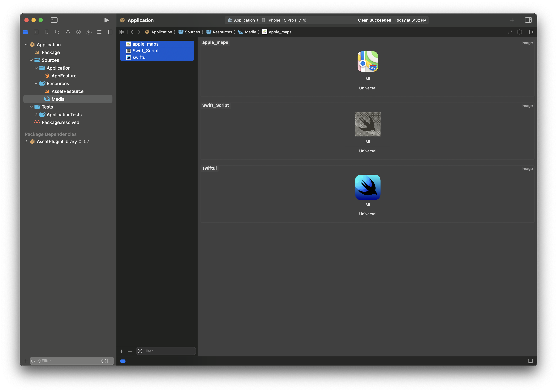Open the Test navigator diamond icon

78,32
